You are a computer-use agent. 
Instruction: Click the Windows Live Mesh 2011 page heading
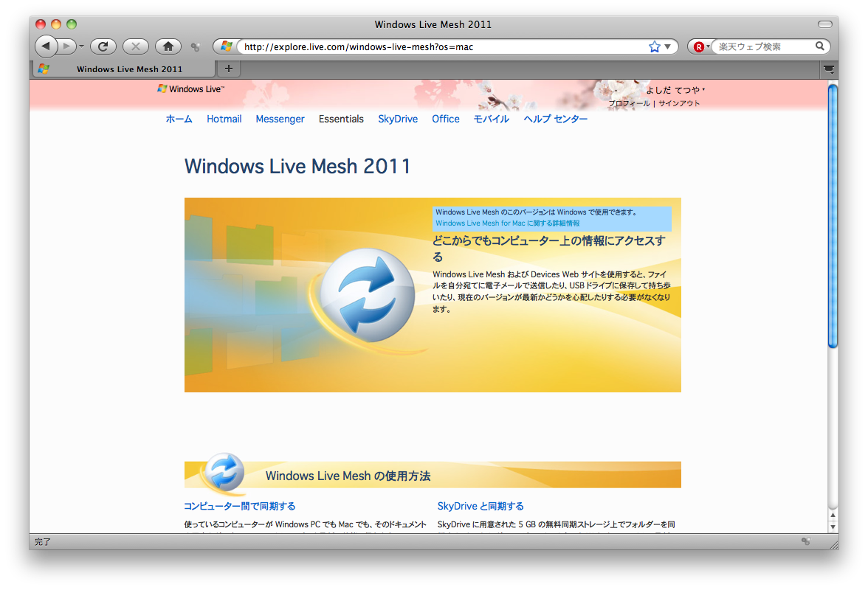tap(298, 167)
